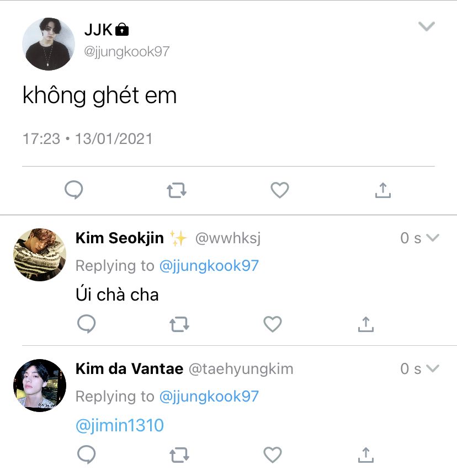Like Kim Seokjin's reply
The image size is (457, 476).
coord(273,324)
